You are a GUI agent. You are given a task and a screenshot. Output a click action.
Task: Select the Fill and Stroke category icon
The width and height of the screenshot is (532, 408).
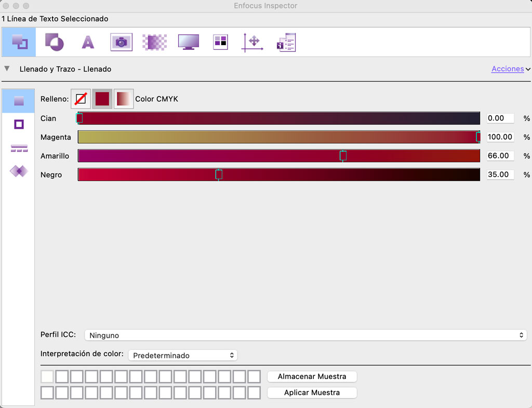click(x=19, y=43)
